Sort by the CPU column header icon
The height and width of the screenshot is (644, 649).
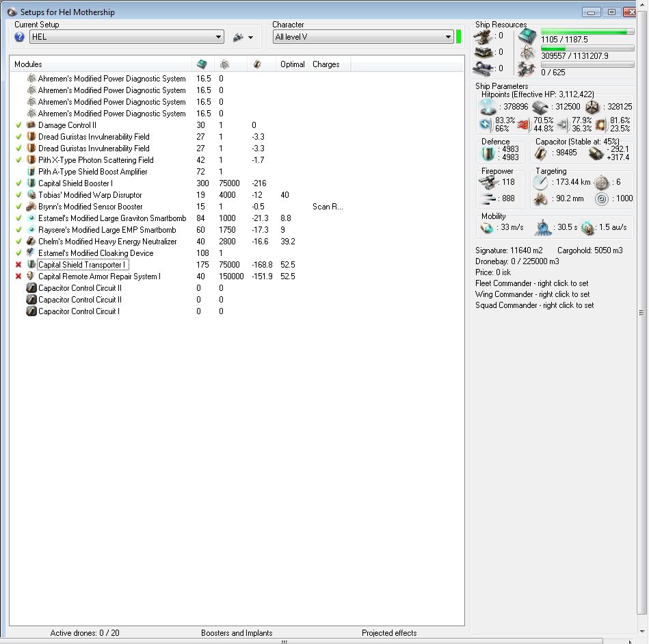coord(202,64)
